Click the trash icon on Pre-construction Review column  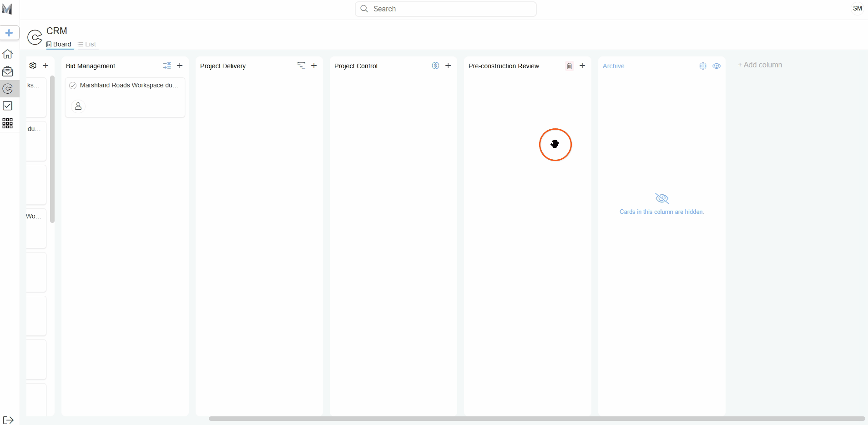click(x=569, y=66)
